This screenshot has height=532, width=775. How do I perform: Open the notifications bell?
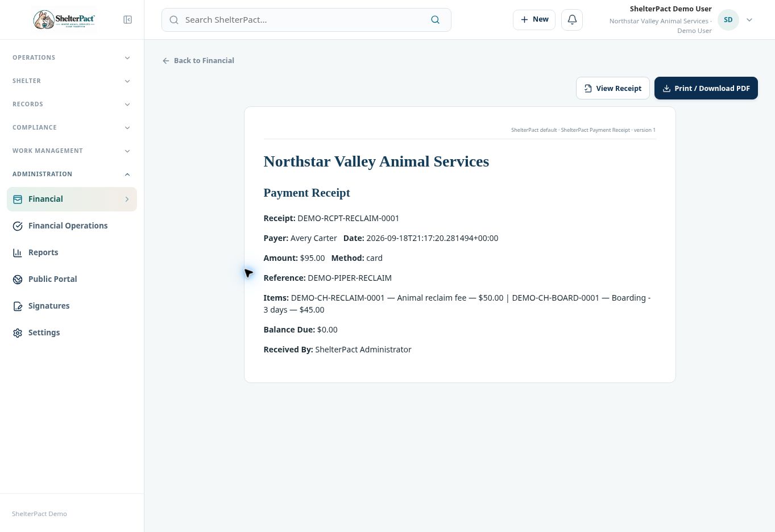(572, 19)
